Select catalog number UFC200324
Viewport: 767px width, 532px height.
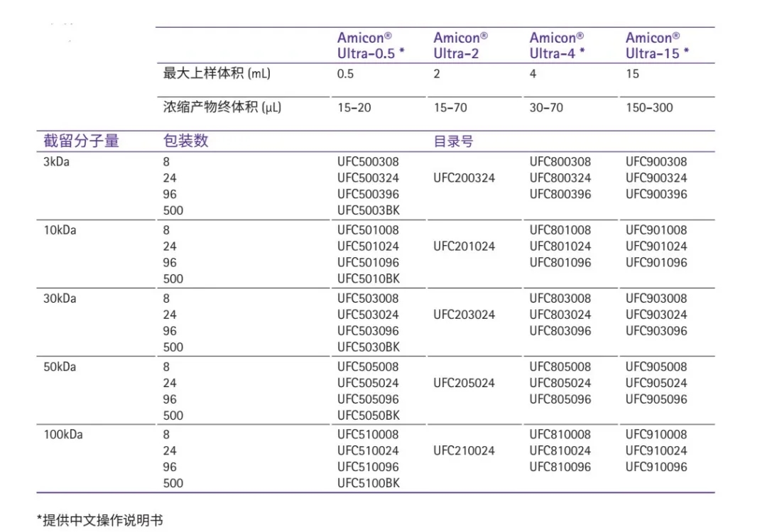pyautogui.click(x=464, y=178)
